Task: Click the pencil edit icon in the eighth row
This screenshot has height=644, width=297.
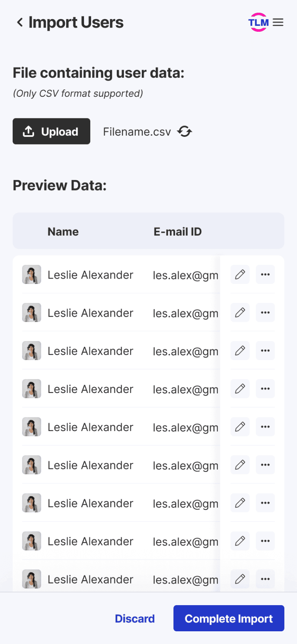Action: (240, 541)
